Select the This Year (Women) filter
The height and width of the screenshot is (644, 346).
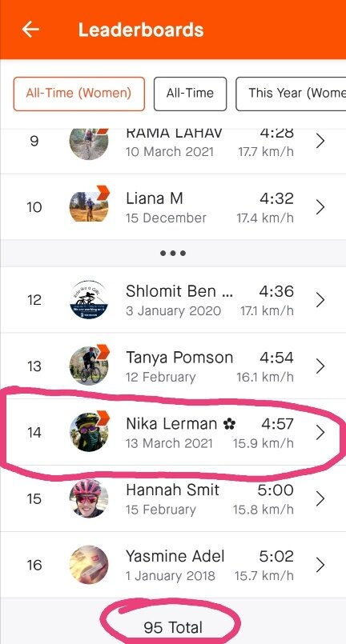pos(291,94)
